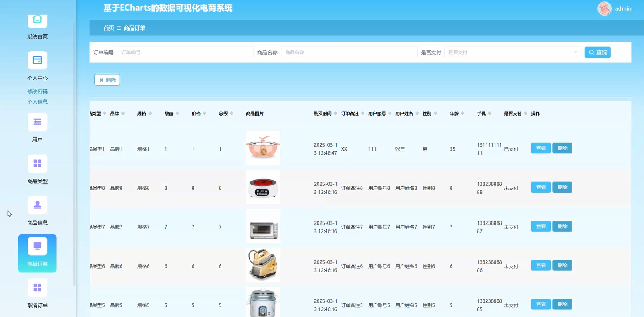Select the 系统首页 home icon in sidebar
Screen dimensions: 644x317
[37, 20]
